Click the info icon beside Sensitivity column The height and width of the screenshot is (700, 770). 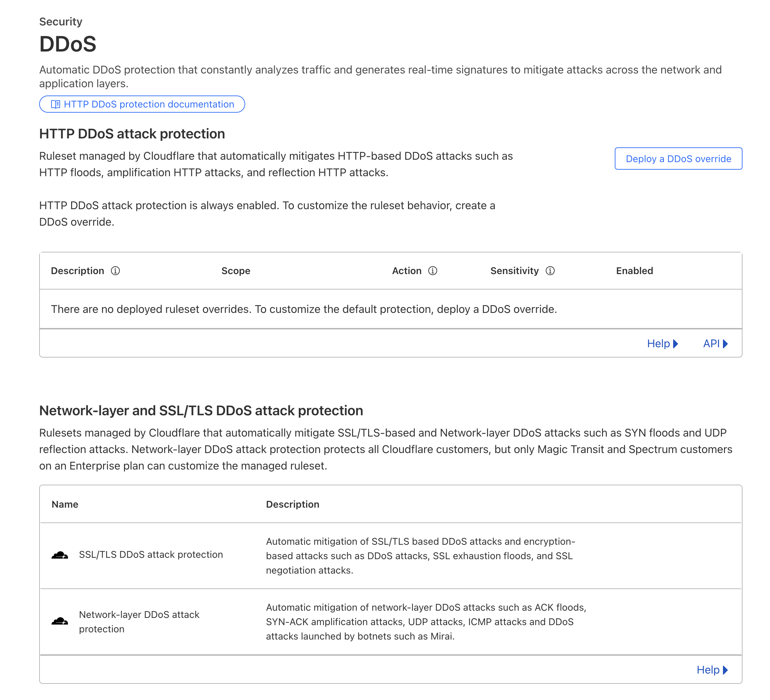(x=551, y=270)
